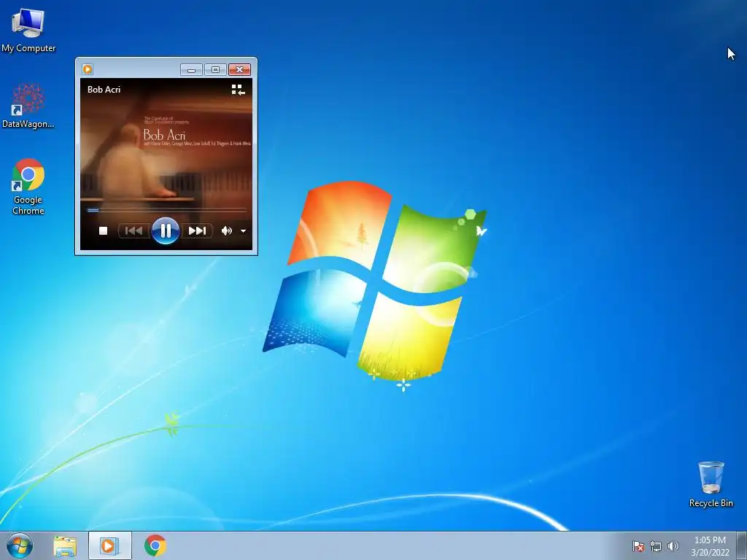The height and width of the screenshot is (560, 747).
Task: Open the volume dropdown arrow
Action: point(243,231)
